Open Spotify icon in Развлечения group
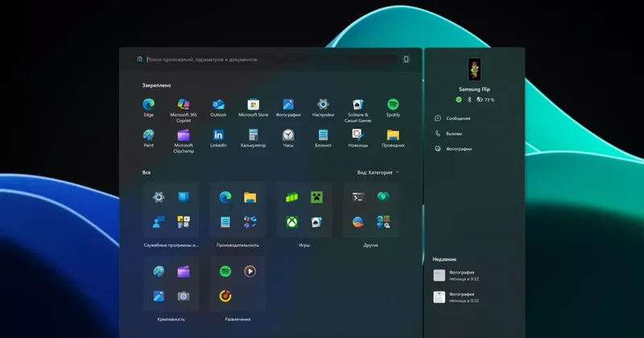644x338 pixels. 225,271
